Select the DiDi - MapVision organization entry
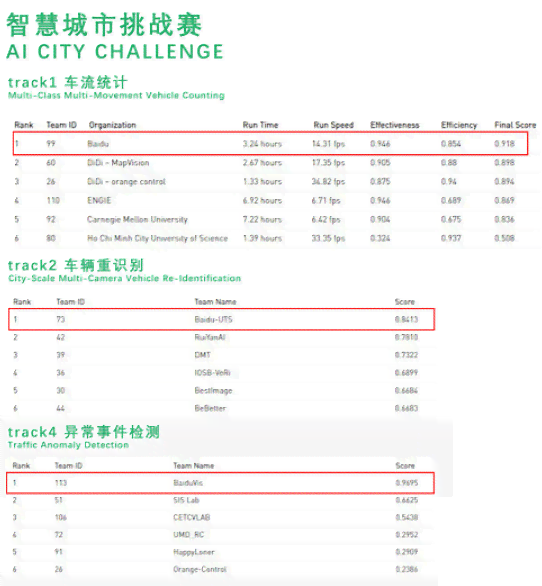This screenshot has height=586, width=542. coord(118,163)
